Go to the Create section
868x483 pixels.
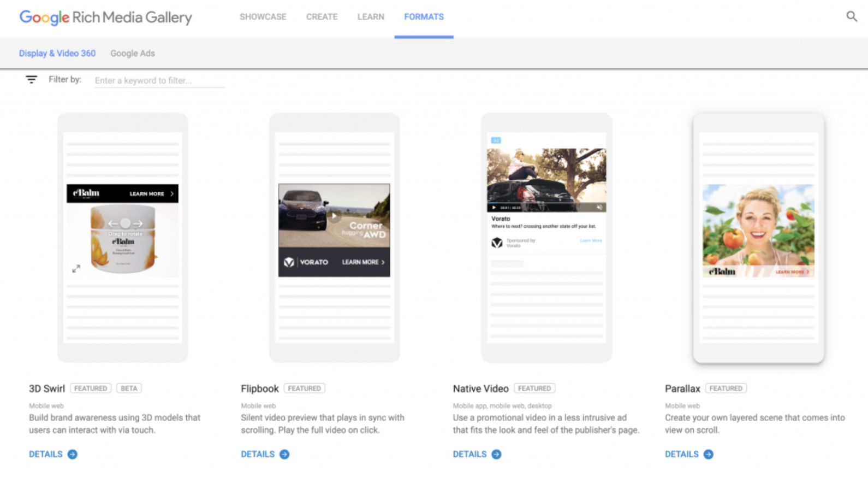pyautogui.click(x=322, y=17)
